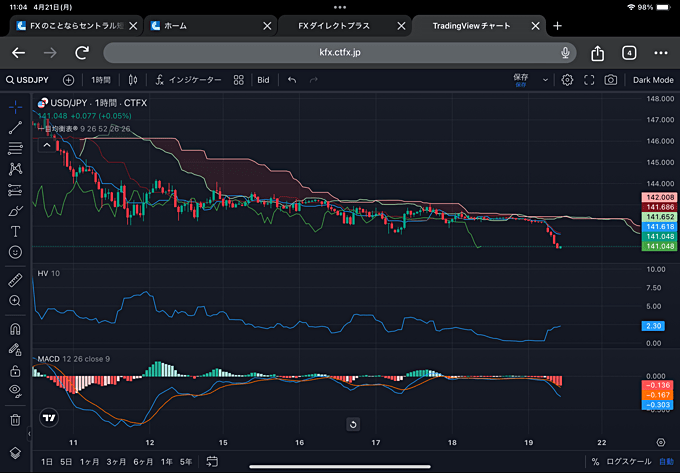Click the reset chart view button
This screenshot has height=473, width=680.
(x=353, y=424)
